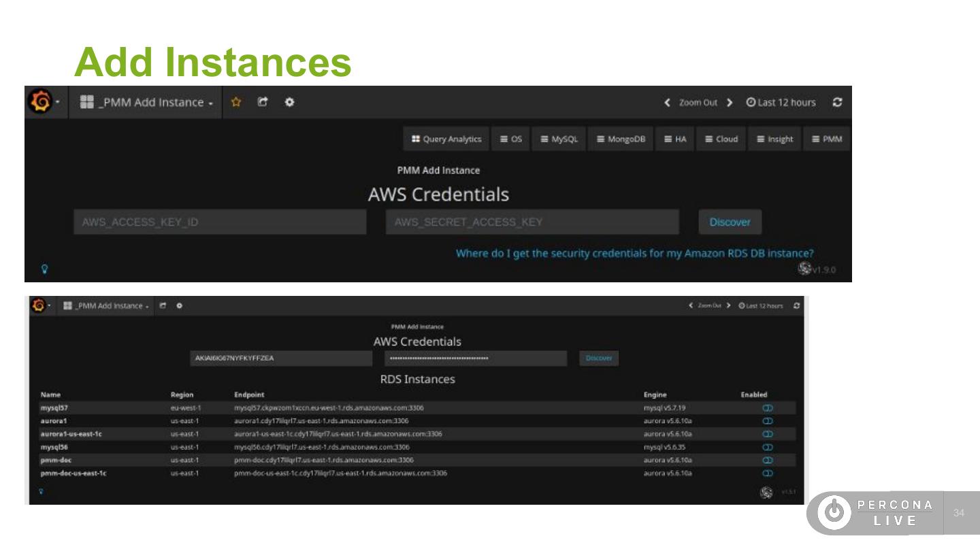Toggle Enabled switch for pmm-doc instance

[768, 461]
